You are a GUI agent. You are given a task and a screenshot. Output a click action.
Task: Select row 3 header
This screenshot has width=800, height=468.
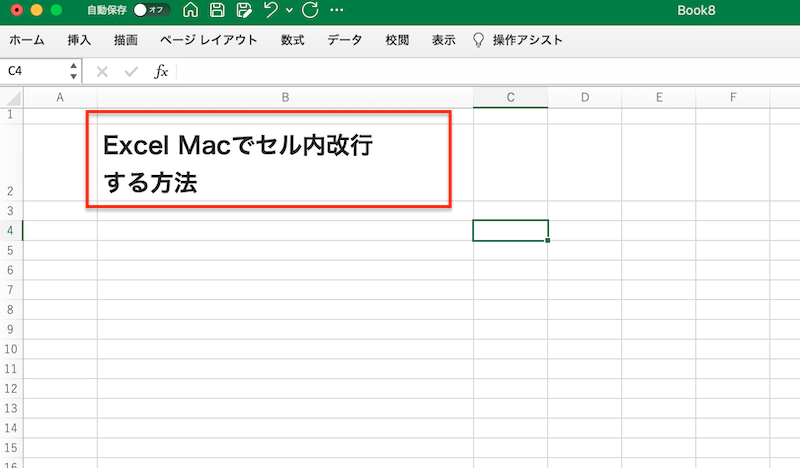pyautogui.click(x=11, y=211)
